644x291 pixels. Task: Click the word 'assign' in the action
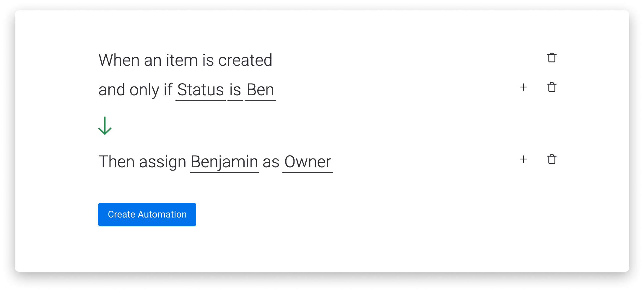[x=162, y=162]
